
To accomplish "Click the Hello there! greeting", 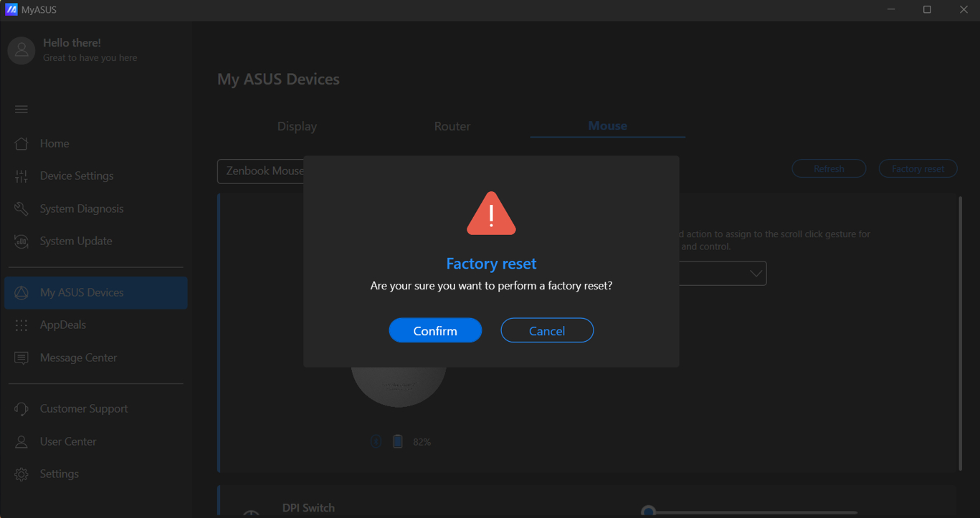I will coord(72,43).
